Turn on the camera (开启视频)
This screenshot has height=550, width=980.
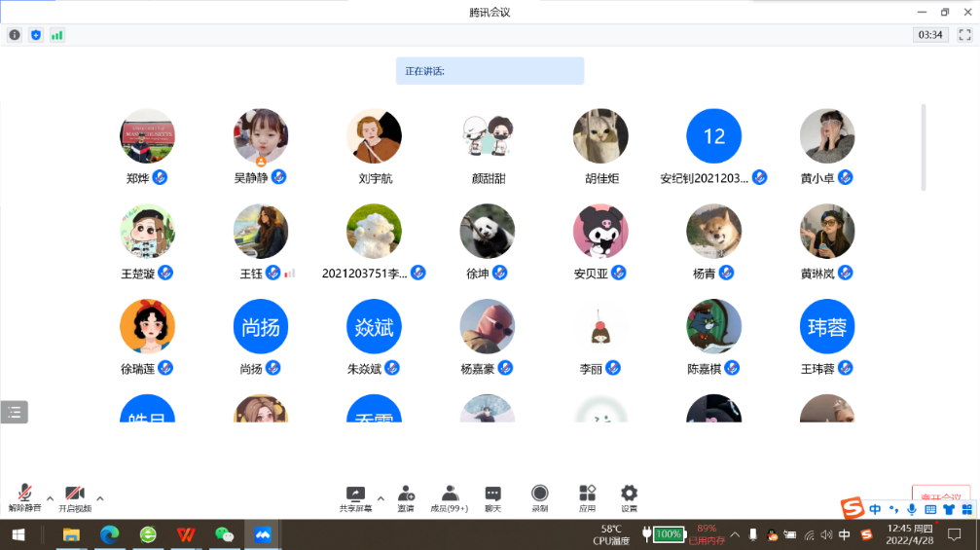pos(75,495)
